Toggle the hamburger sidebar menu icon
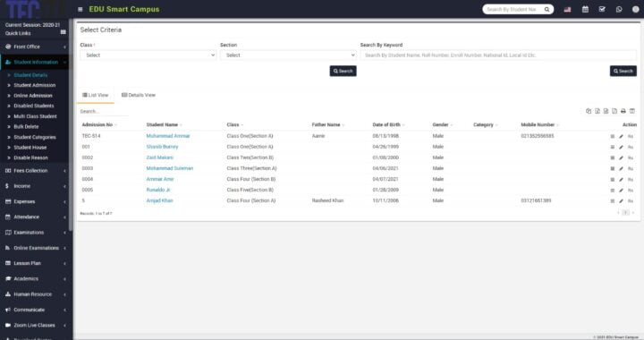This screenshot has height=340, width=644. pyautogui.click(x=80, y=10)
